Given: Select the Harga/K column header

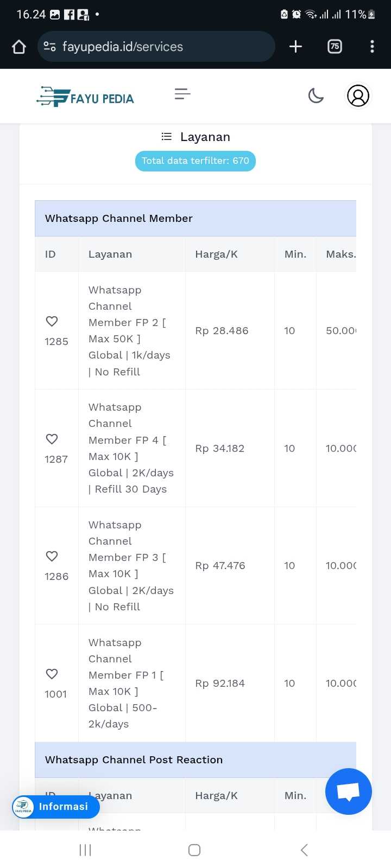Looking at the screenshot, I should (x=216, y=254).
